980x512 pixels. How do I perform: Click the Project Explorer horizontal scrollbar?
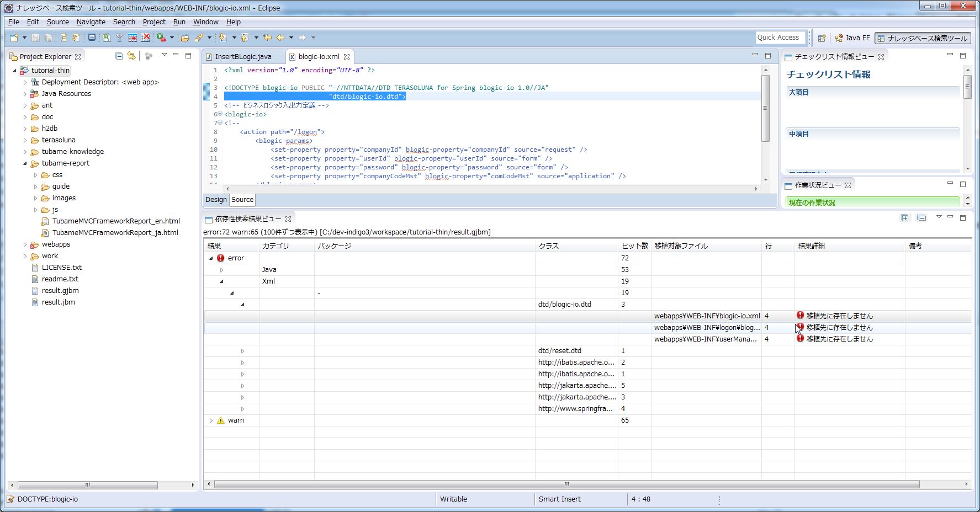tap(87, 485)
